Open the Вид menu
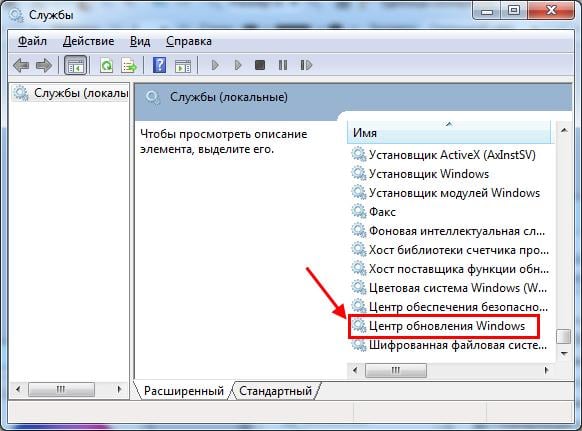The width and height of the screenshot is (582, 431). pyautogui.click(x=140, y=41)
